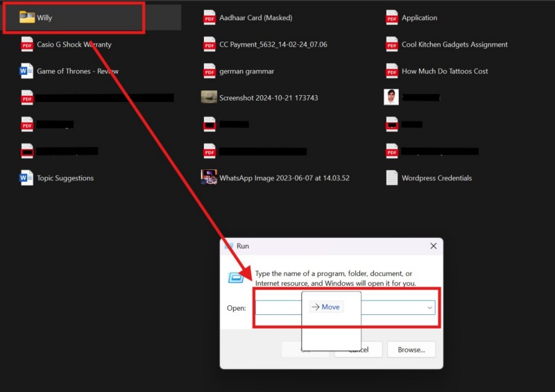Image resolution: width=555 pixels, height=392 pixels.
Task: Select the Topic Suggestions Word document icon
Action: 26,178
